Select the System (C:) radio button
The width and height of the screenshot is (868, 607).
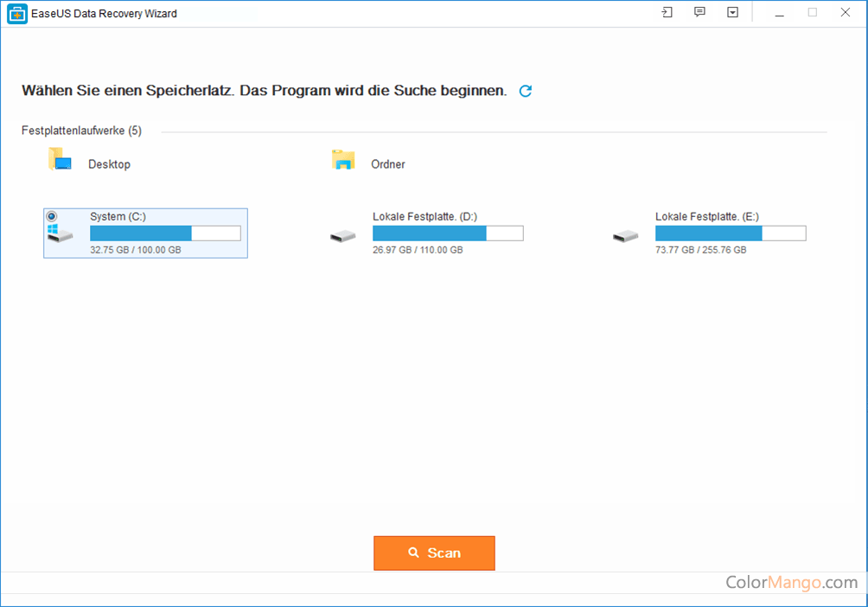coord(52,216)
